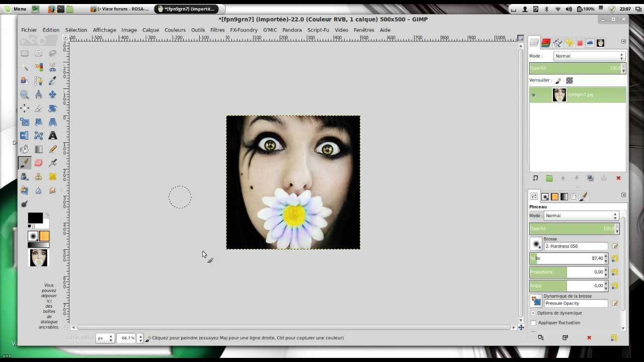This screenshot has height=362, width=644.
Task: Expand Options de dynamique section
Action: [533, 313]
